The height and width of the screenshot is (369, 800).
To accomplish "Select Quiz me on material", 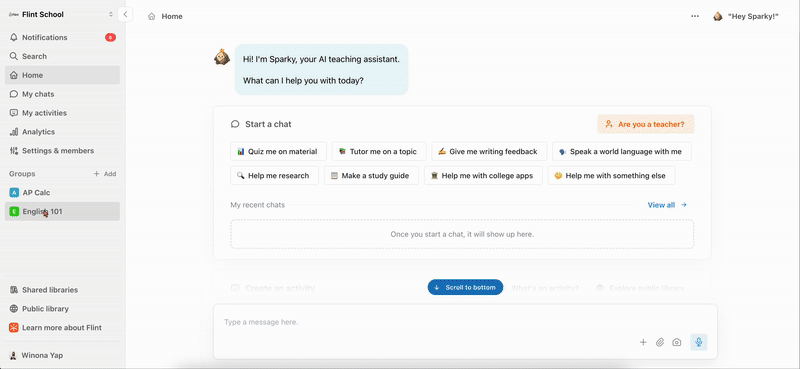I will 278,152.
